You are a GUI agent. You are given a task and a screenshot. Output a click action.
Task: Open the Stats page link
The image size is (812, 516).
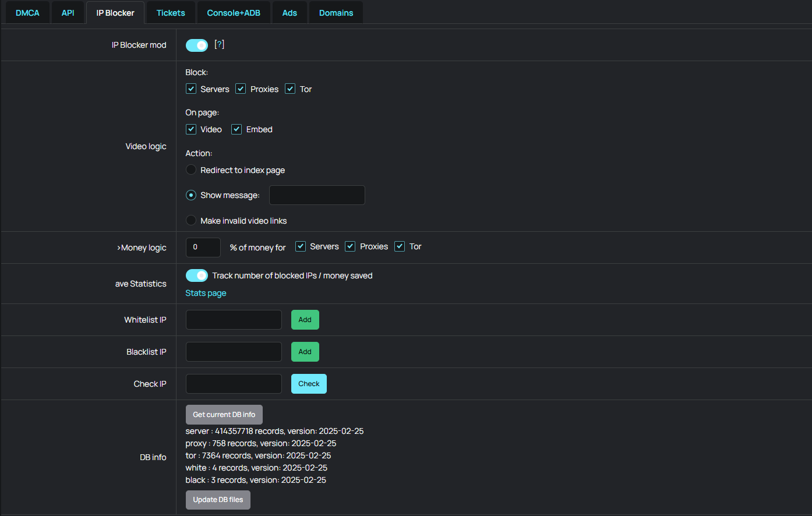tap(206, 293)
